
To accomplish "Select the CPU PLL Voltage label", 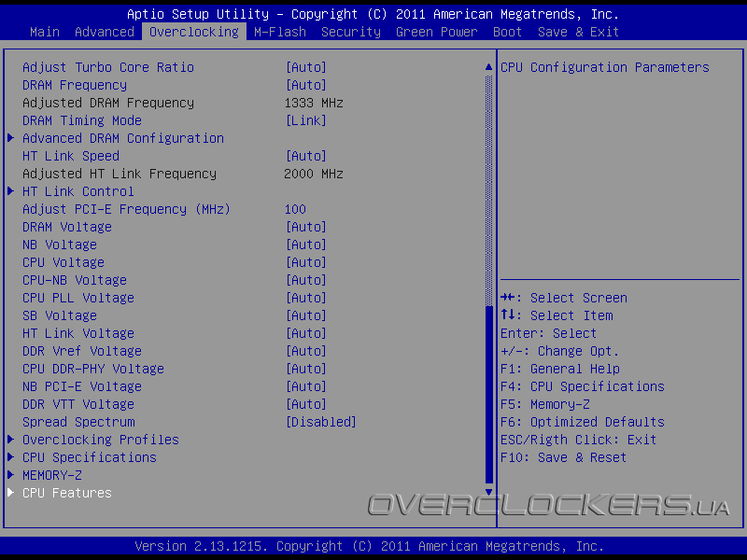I will 78,298.
